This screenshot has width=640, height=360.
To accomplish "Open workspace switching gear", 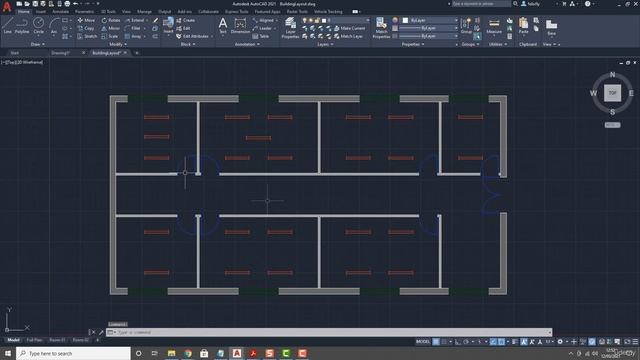I will pos(560,342).
